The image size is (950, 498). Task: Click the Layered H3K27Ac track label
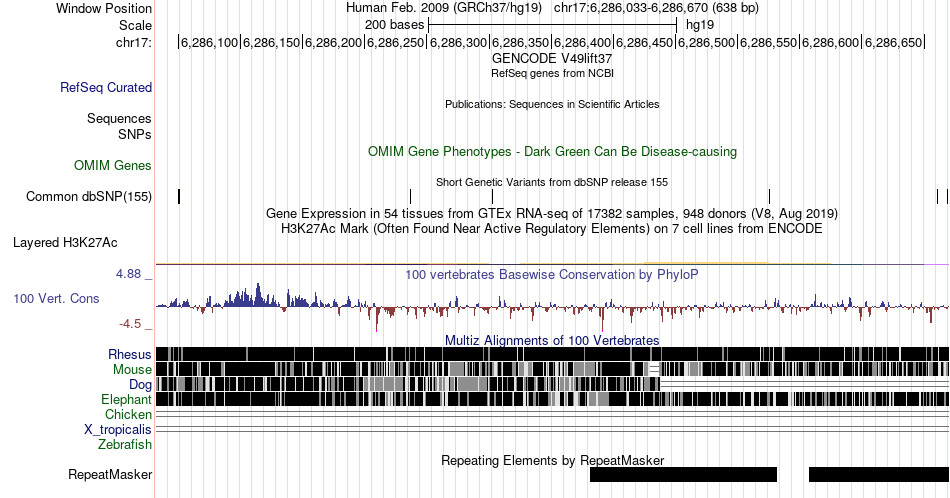pyautogui.click(x=65, y=242)
